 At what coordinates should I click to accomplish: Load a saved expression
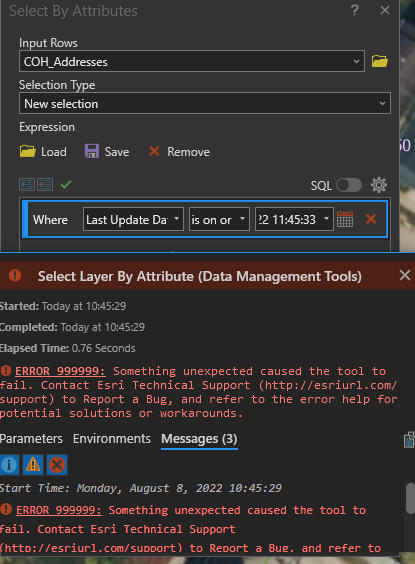[x=43, y=151]
